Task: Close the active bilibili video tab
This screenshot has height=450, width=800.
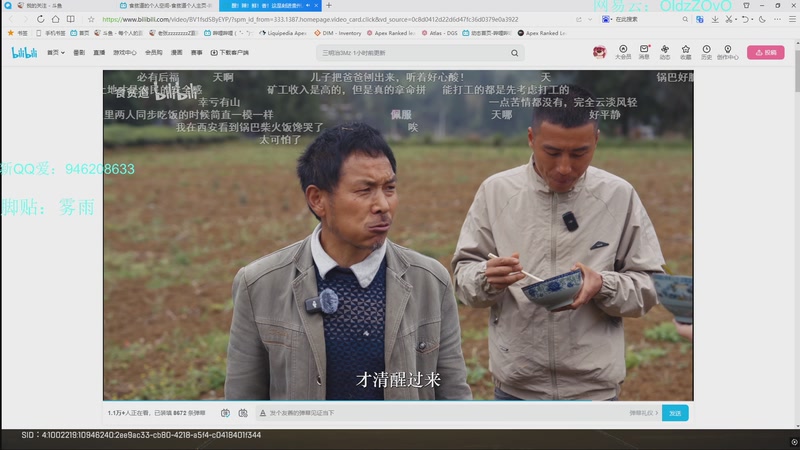Action: [316, 5]
